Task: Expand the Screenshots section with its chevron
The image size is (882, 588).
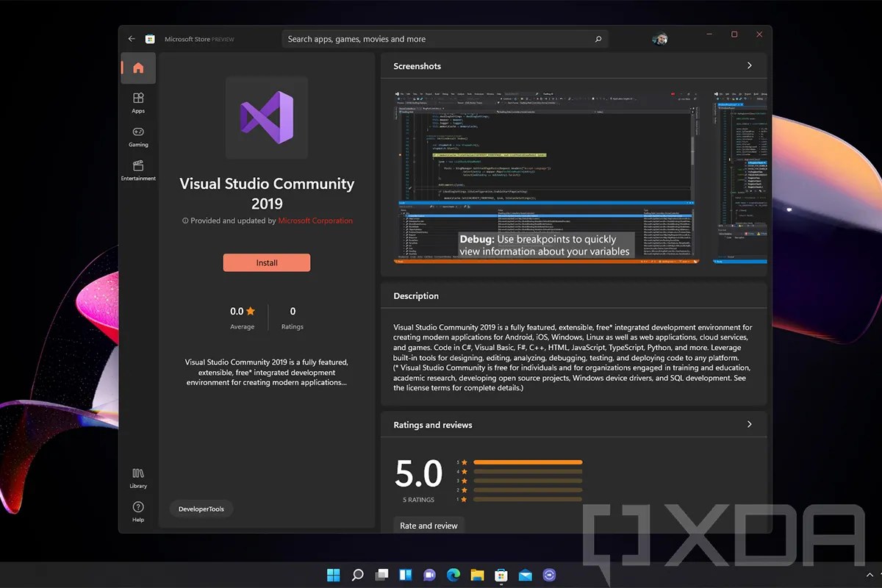Action: pyautogui.click(x=749, y=65)
